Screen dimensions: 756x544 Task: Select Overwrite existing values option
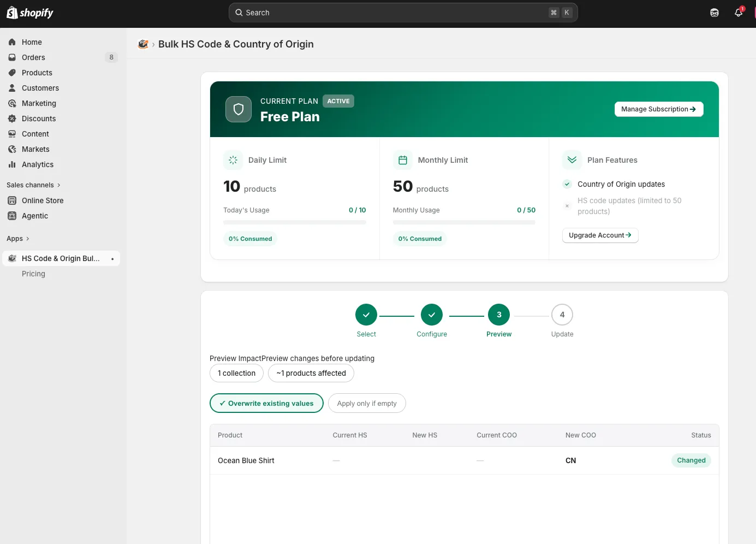pyautogui.click(x=266, y=403)
